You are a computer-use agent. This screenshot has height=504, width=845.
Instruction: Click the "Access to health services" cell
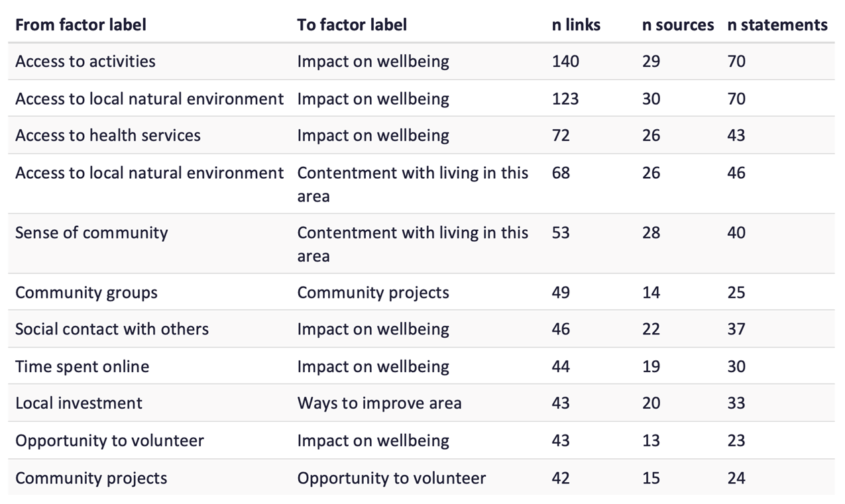tap(108, 136)
